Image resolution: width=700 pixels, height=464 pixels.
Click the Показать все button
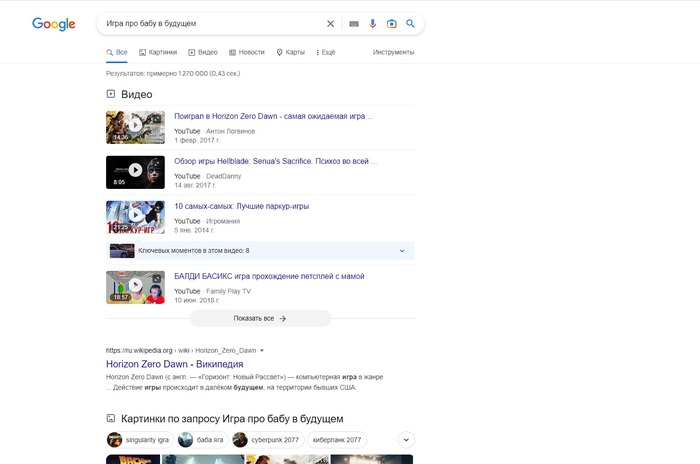click(260, 318)
